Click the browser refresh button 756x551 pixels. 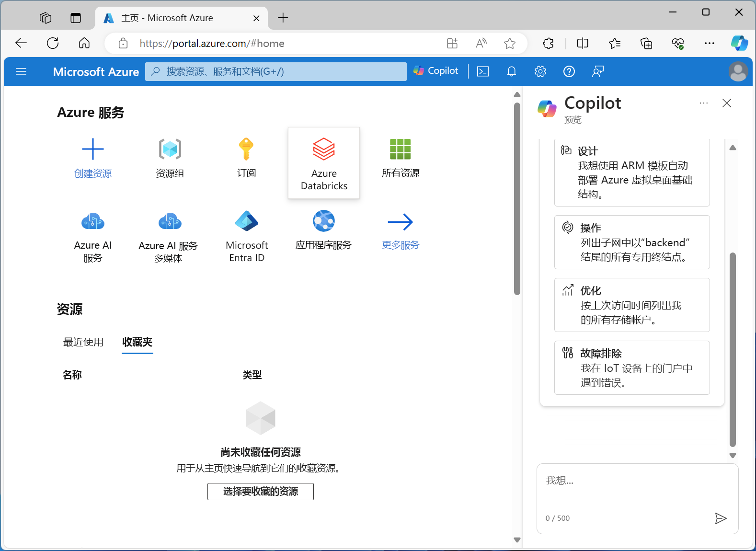pos(53,43)
